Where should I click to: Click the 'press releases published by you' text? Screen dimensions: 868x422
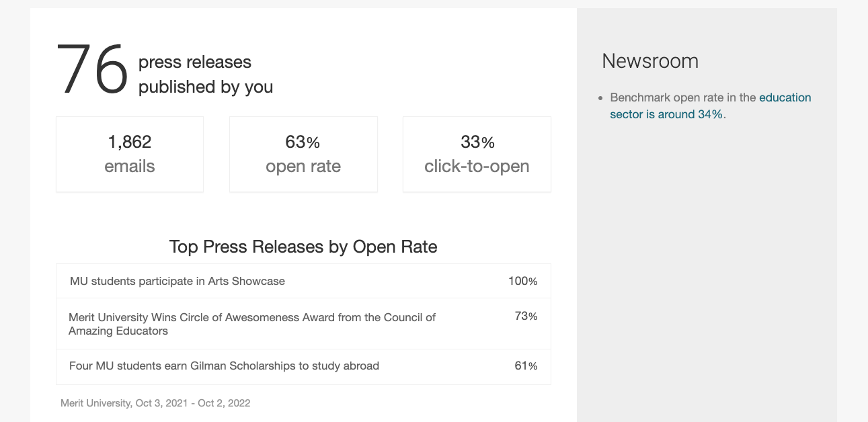[x=205, y=75]
